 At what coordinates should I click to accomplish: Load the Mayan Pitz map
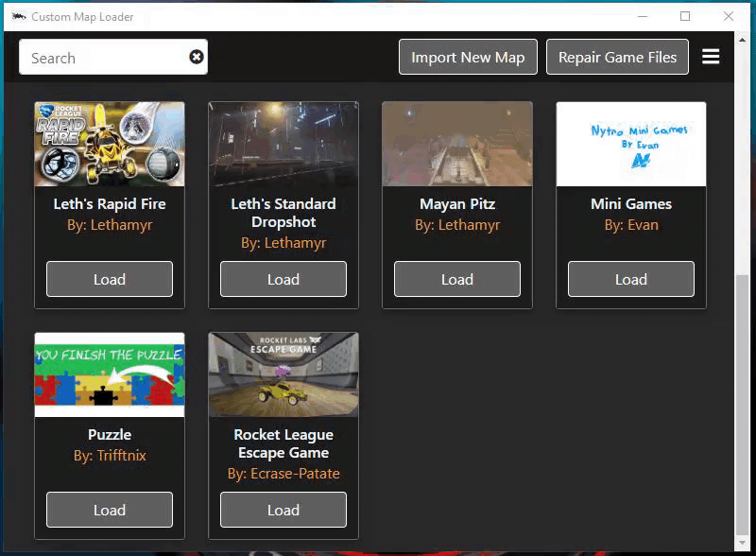(456, 279)
